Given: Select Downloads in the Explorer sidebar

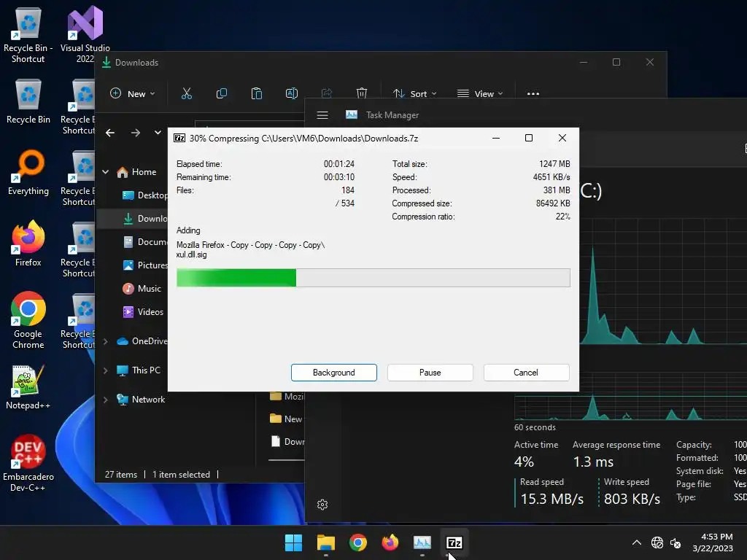Looking at the screenshot, I should 144,219.
